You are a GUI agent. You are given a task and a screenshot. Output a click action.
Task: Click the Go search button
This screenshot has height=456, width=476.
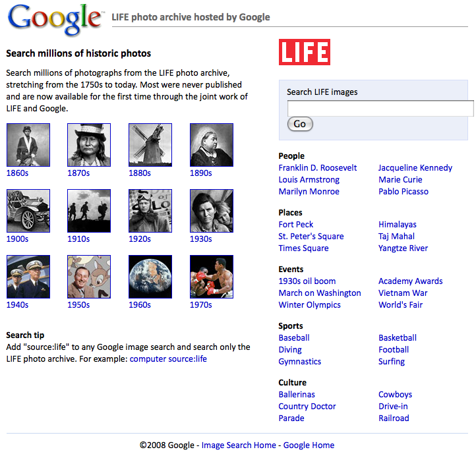pos(300,124)
